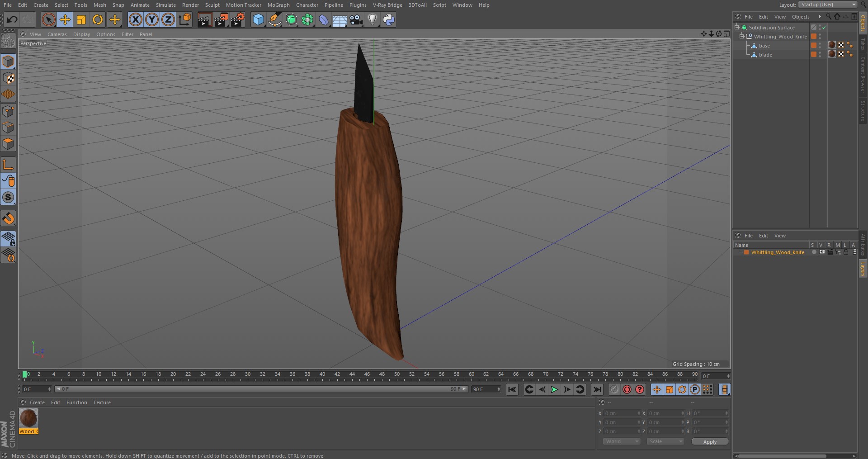Viewport: 868px width, 459px height.
Task: Open the MoGraph menu
Action: [x=278, y=5]
